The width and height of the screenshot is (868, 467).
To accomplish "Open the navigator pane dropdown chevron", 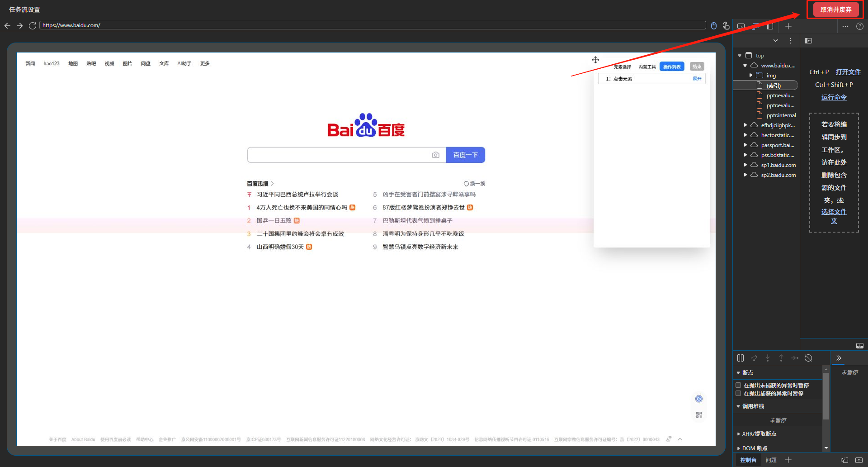I will (x=776, y=41).
